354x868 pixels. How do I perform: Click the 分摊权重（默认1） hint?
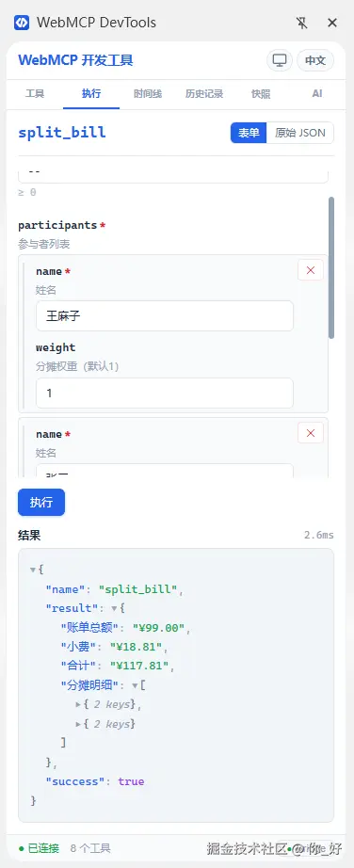[77, 366]
